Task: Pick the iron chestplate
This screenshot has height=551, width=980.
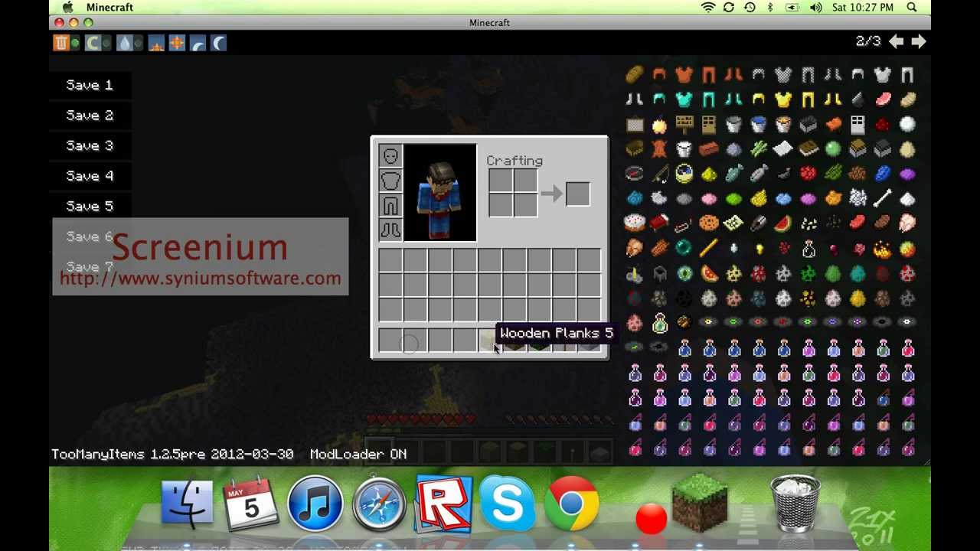Action: point(883,74)
